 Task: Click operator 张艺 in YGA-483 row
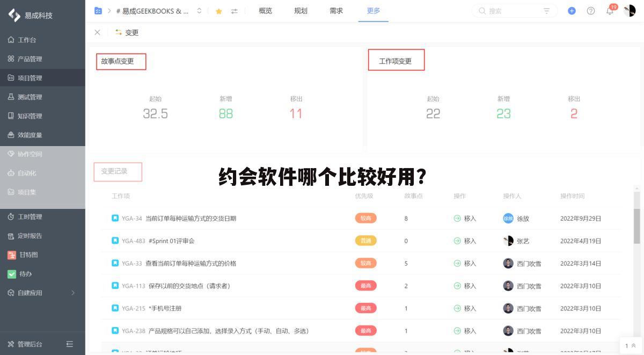tap(516, 241)
